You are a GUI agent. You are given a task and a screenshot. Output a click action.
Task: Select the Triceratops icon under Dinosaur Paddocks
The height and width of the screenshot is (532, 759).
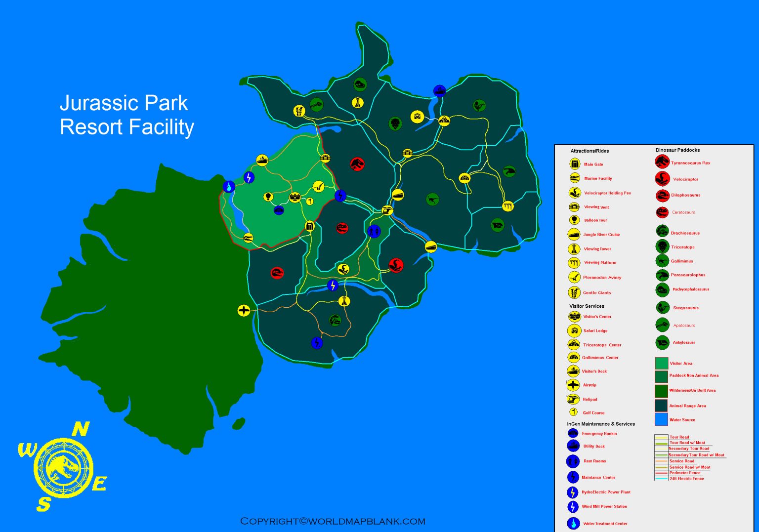(x=662, y=247)
